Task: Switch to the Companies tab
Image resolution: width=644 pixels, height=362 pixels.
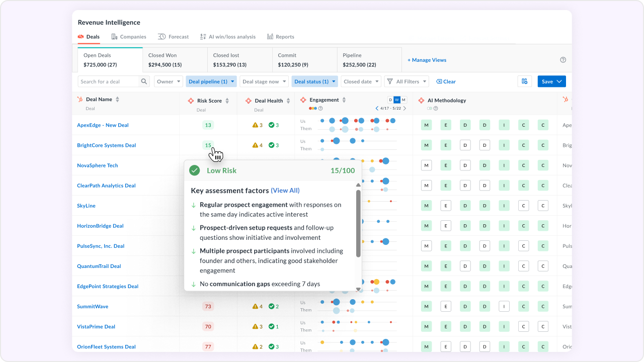Action: [129, 37]
